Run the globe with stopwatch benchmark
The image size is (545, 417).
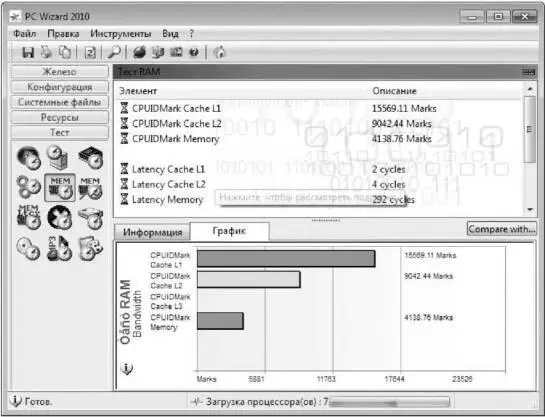click(29, 158)
